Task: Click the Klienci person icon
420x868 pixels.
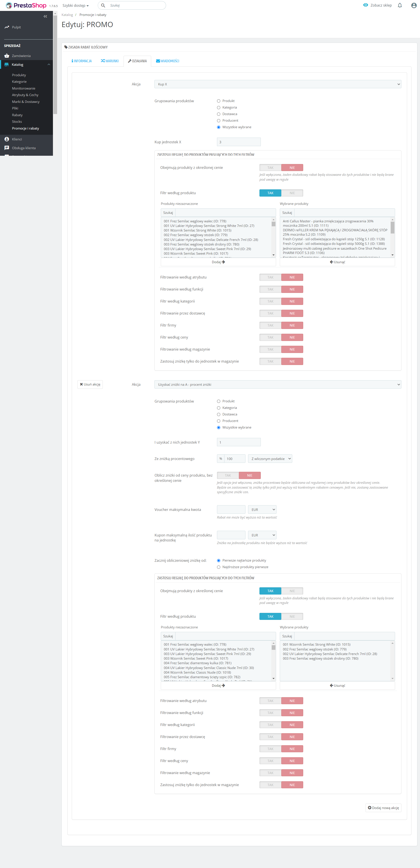Action: (x=7, y=139)
